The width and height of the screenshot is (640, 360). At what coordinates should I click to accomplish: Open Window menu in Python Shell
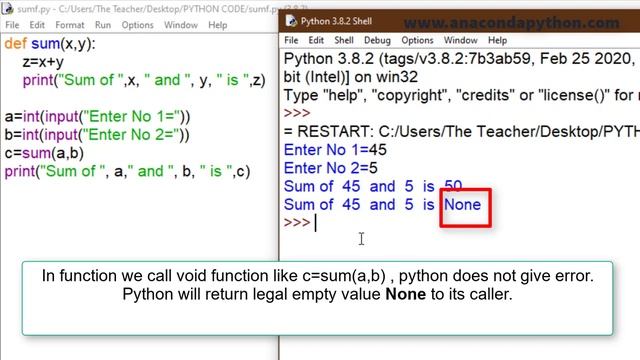click(x=461, y=40)
